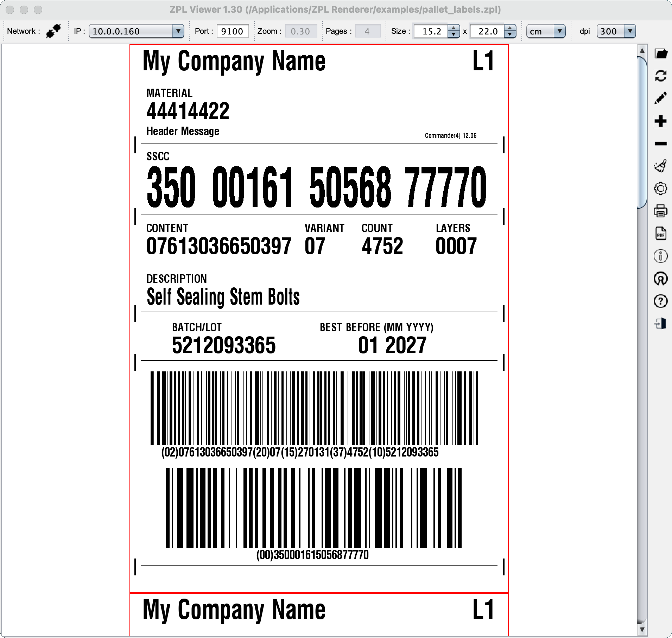Open help with question mark icon
The height and width of the screenshot is (638, 672).
[661, 301]
